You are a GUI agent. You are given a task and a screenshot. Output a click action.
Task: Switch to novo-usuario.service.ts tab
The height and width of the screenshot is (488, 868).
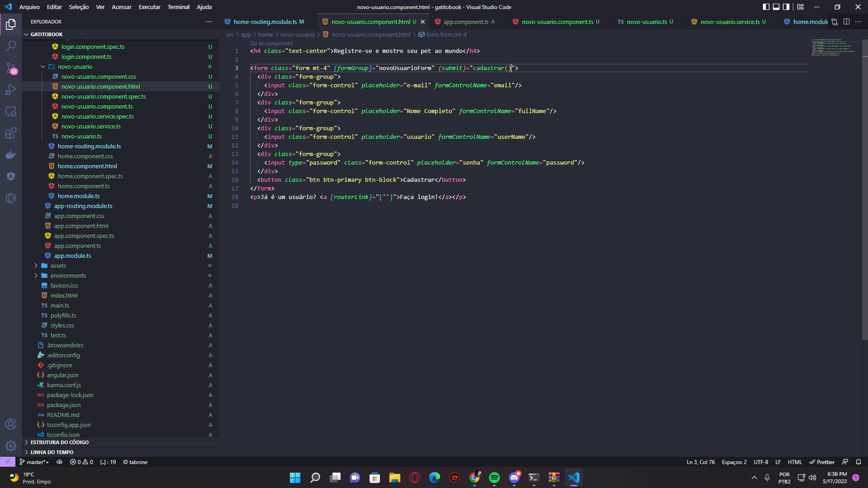point(730,22)
